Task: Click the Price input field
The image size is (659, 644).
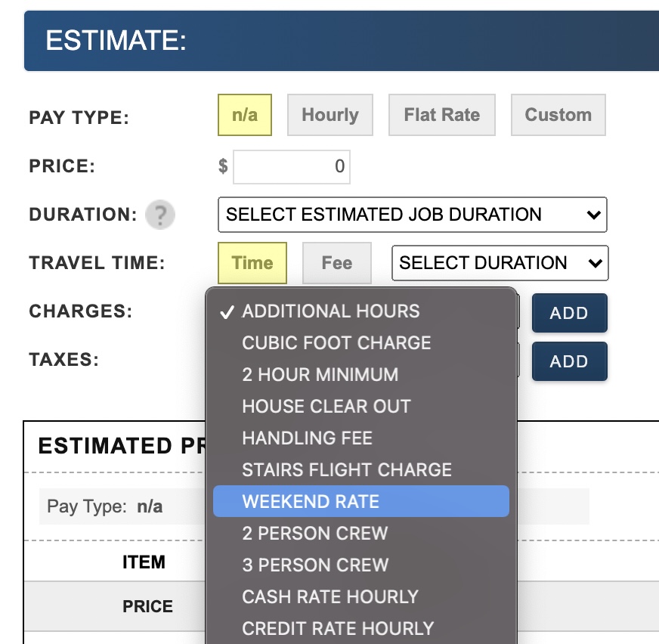Action: tap(292, 167)
